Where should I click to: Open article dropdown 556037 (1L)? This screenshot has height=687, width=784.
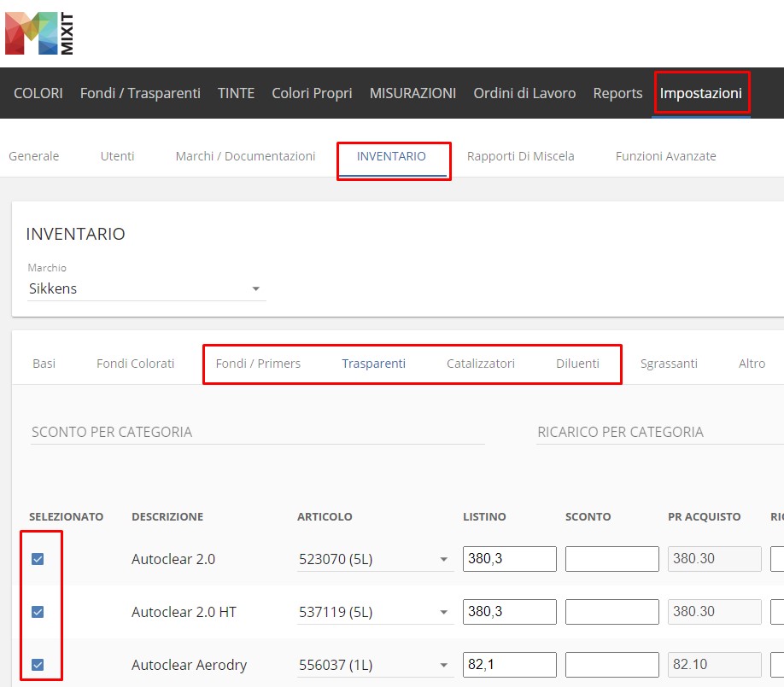tap(375, 665)
